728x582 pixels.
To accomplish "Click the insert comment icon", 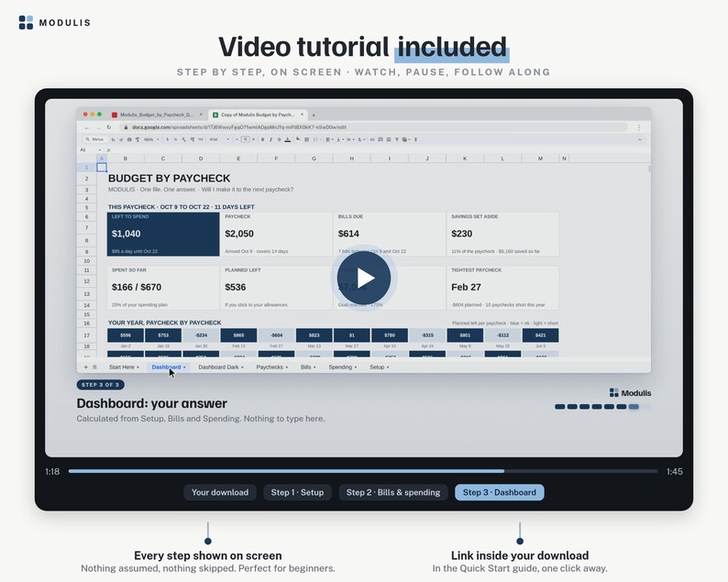I will click(381, 139).
